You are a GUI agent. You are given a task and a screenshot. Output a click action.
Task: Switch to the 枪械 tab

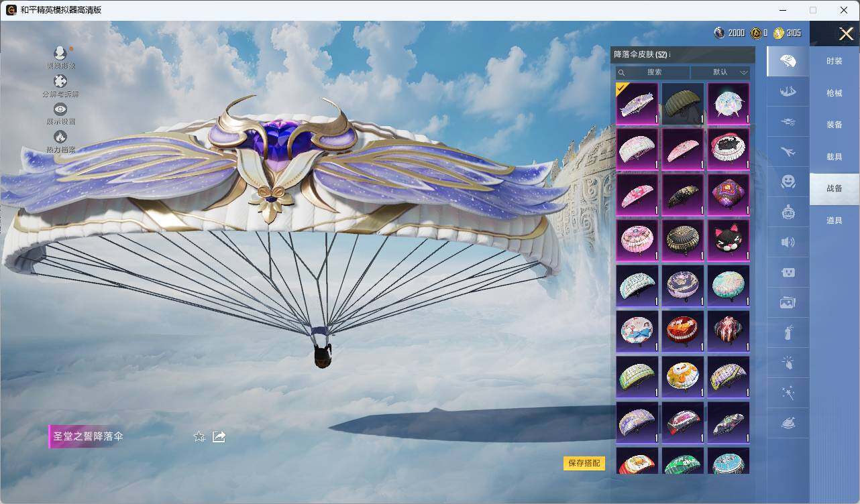point(835,93)
